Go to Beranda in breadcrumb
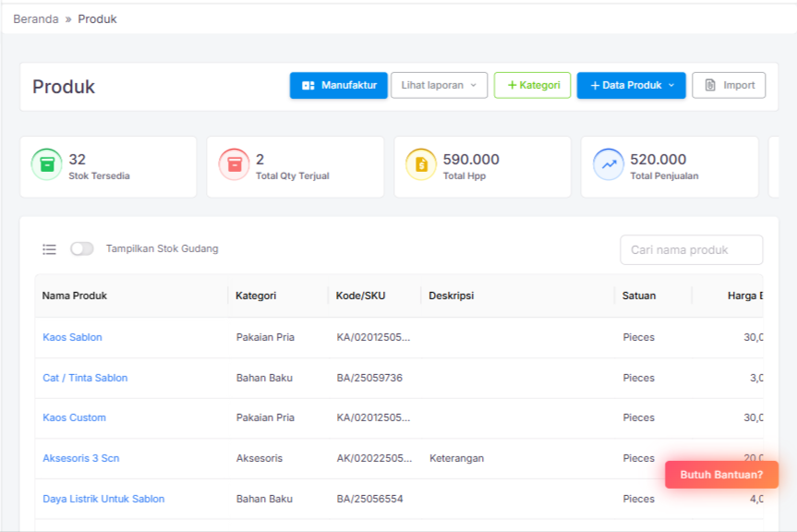This screenshot has height=532, width=797. point(36,18)
